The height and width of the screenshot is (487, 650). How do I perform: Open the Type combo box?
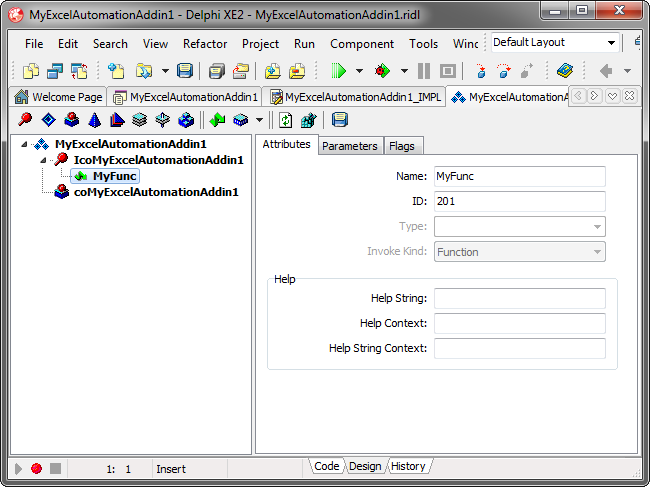519,226
